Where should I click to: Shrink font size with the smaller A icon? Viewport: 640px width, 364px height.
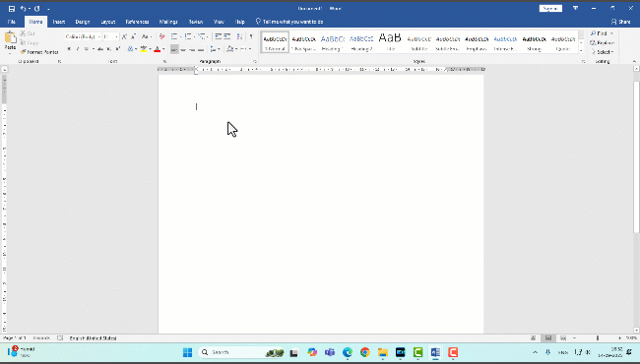[x=134, y=36]
